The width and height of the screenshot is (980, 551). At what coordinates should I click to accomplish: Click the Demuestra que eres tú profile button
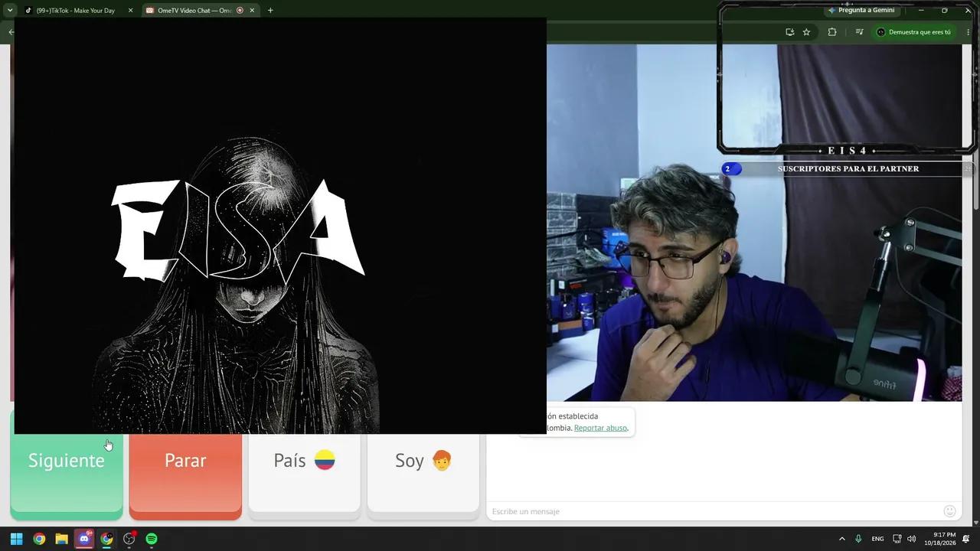point(914,32)
